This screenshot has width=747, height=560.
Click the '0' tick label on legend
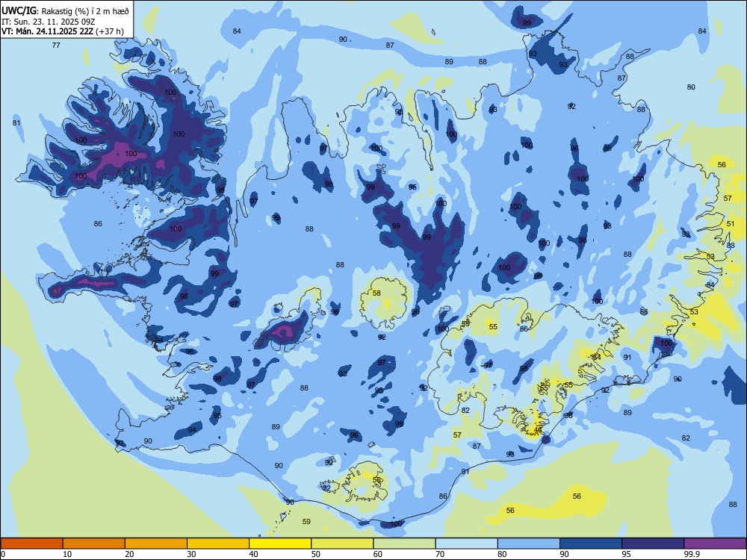click(x=3, y=554)
